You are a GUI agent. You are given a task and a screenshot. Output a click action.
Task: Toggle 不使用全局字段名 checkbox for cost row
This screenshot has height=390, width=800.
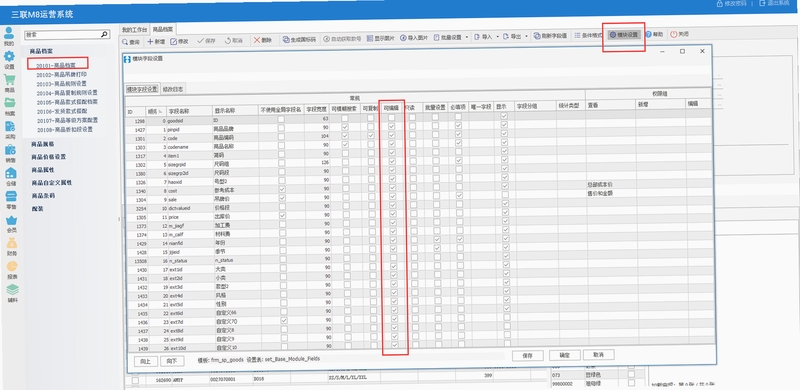[x=282, y=188]
